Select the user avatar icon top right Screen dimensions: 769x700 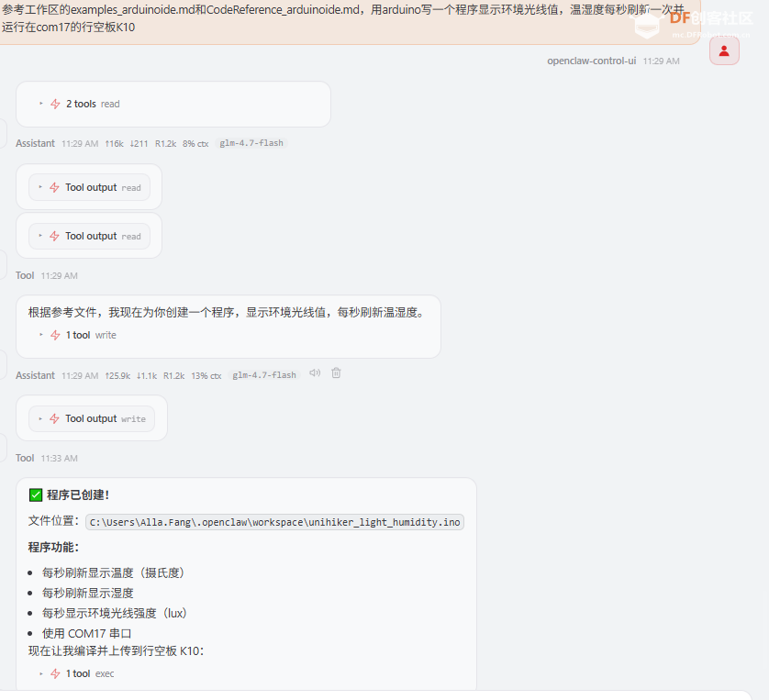(724, 50)
